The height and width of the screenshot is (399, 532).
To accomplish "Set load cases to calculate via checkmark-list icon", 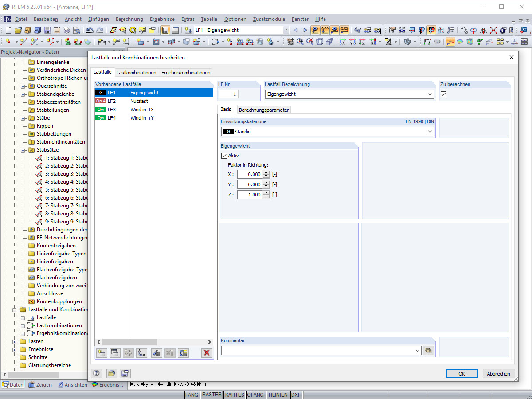I will (156, 353).
